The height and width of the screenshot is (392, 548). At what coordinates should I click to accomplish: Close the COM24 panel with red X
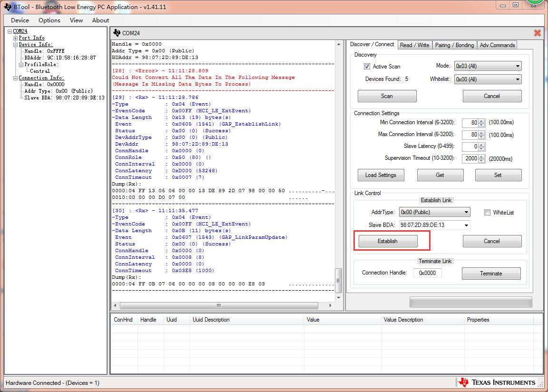[538, 33]
